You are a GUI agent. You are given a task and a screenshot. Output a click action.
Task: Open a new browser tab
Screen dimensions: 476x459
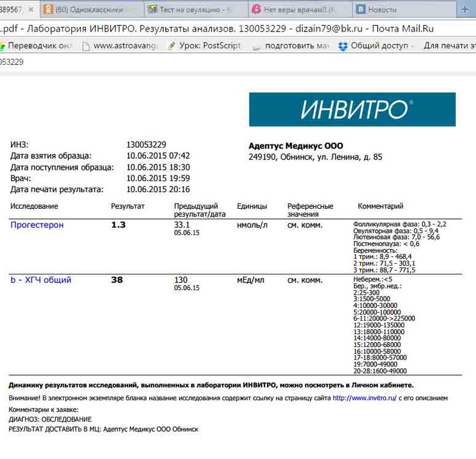tap(465, 9)
